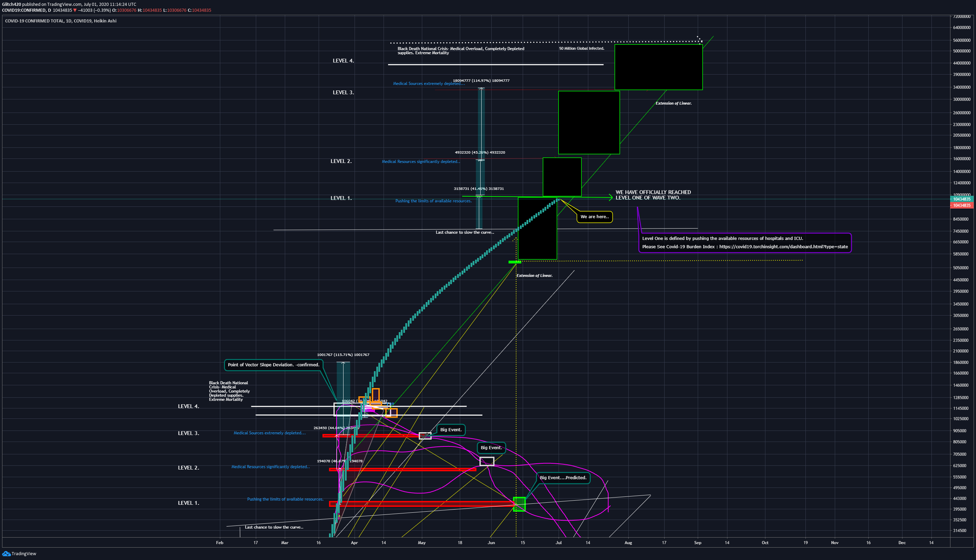Click the 50000000 price axis label

[962, 51]
